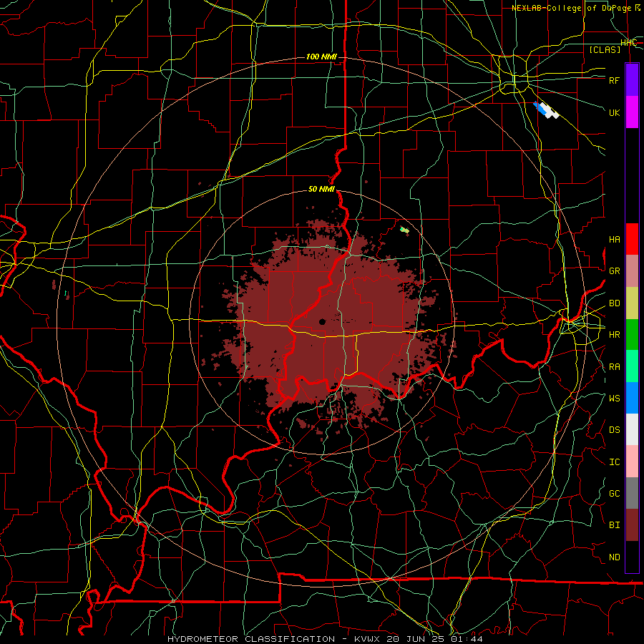Click the magenta UK color swatch
644x644 pixels.
[632, 112]
